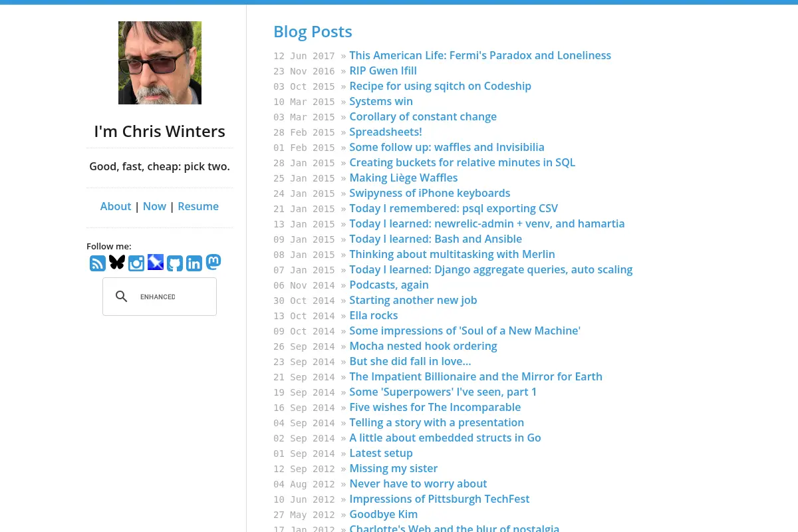Viewport: 798px width, 532px height.
Task: Open 'Some Superpowers I've seen, part 1'
Action: click(443, 392)
